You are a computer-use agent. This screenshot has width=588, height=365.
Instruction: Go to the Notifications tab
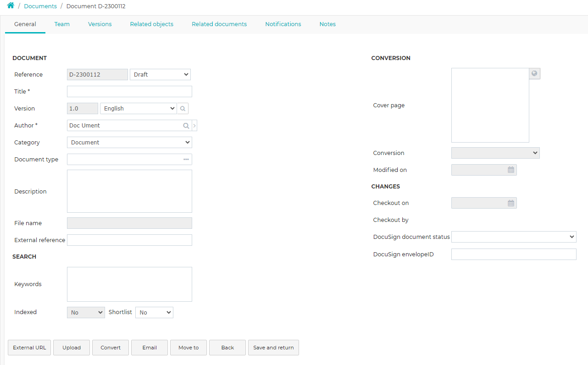coord(283,24)
